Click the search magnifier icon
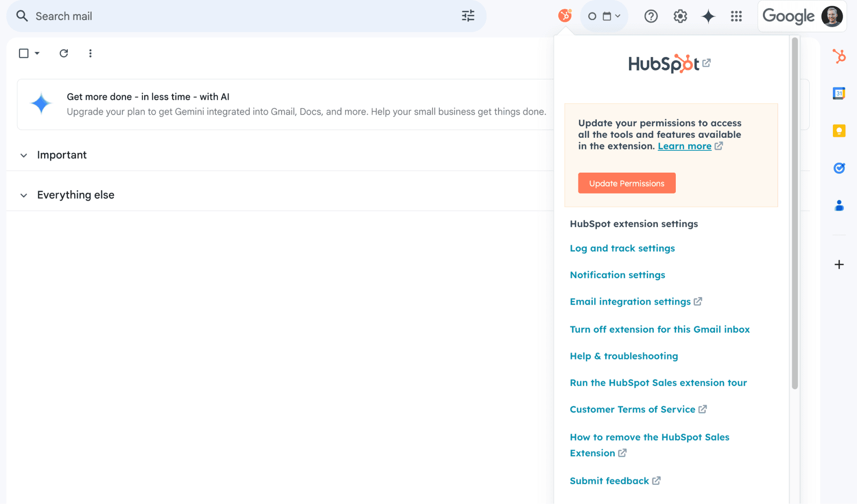The height and width of the screenshot is (504, 857). [x=22, y=16]
